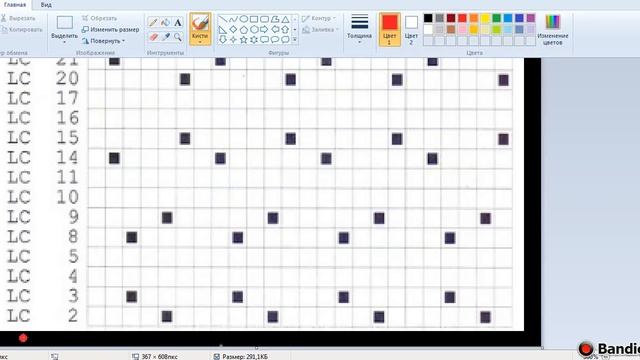Move shapes gallery down one row
Screen dimensions: 640x360
pyautogui.click(x=295, y=29)
